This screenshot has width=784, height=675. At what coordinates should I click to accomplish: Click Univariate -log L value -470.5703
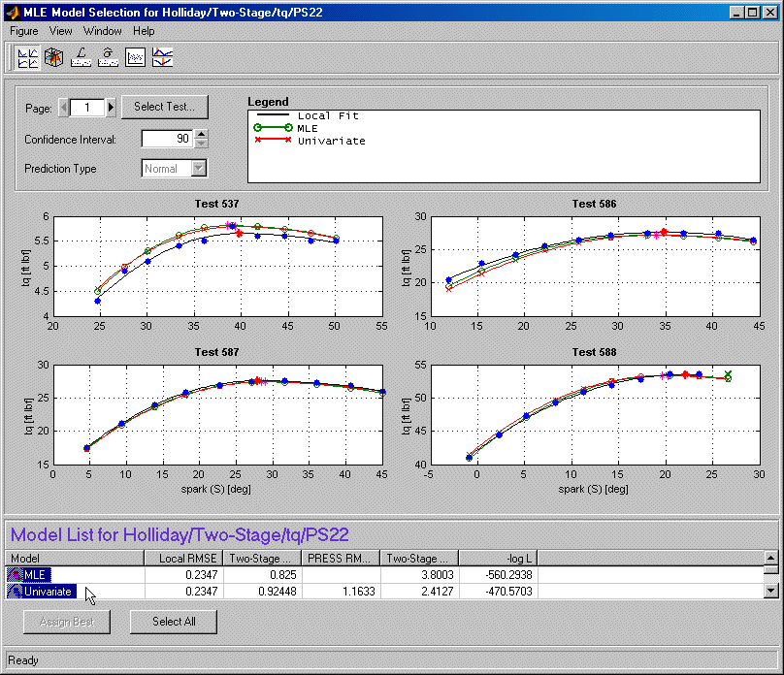tap(509, 592)
